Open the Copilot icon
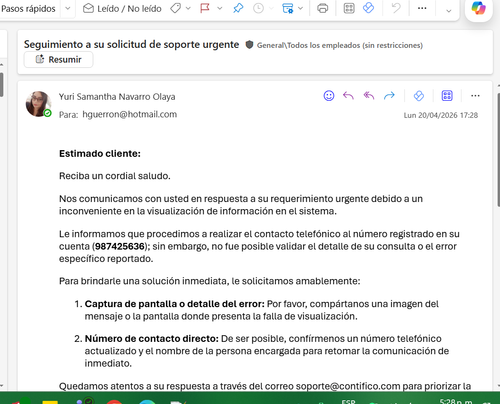The width and height of the screenshot is (500, 404). [479, 8]
